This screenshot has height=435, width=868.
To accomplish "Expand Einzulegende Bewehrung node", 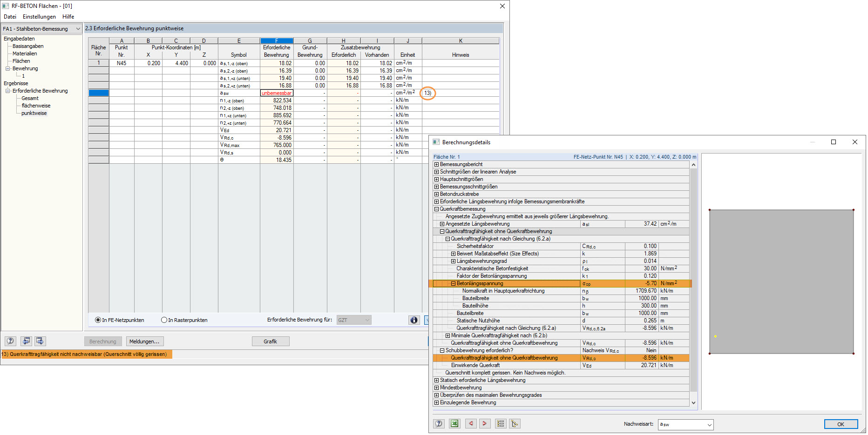I will [436, 402].
